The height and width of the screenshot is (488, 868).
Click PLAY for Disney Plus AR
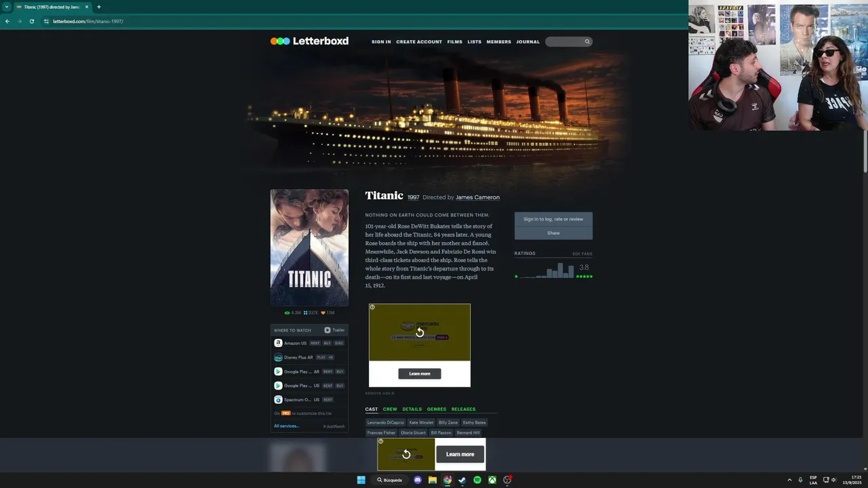[321, 357]
